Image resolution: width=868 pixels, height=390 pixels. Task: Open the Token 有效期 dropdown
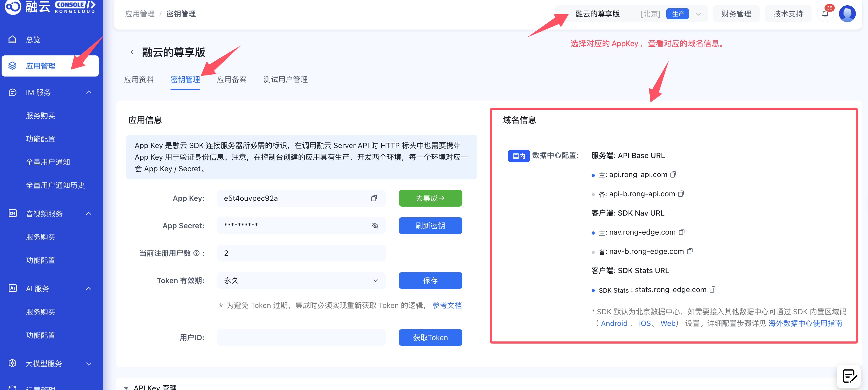(301, 280)
